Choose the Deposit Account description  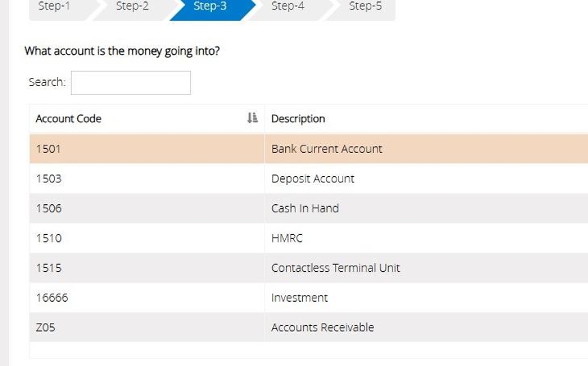click(312, 179)
